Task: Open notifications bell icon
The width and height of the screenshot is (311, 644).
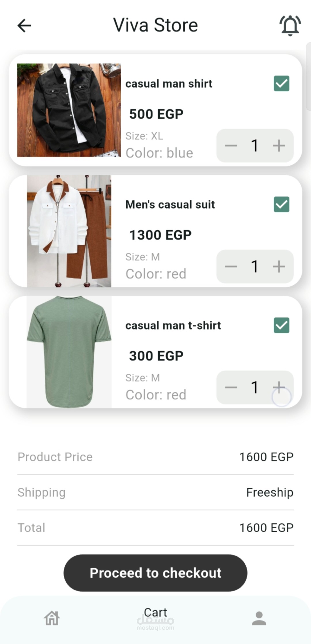Action: [290, 26]
